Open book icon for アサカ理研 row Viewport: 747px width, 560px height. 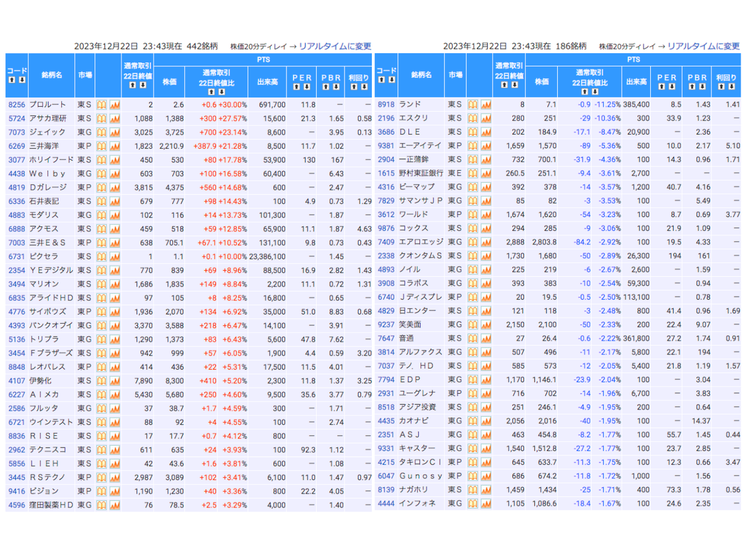102,118
